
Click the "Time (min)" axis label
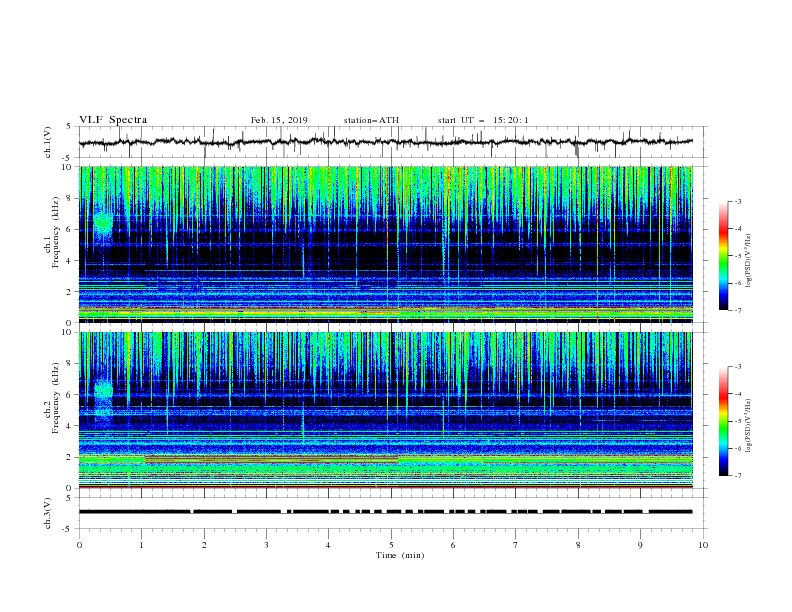coord(400,555)
